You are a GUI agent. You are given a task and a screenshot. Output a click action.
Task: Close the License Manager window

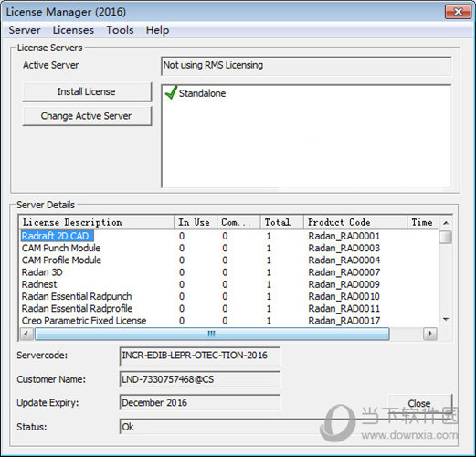tap(458, 12)
